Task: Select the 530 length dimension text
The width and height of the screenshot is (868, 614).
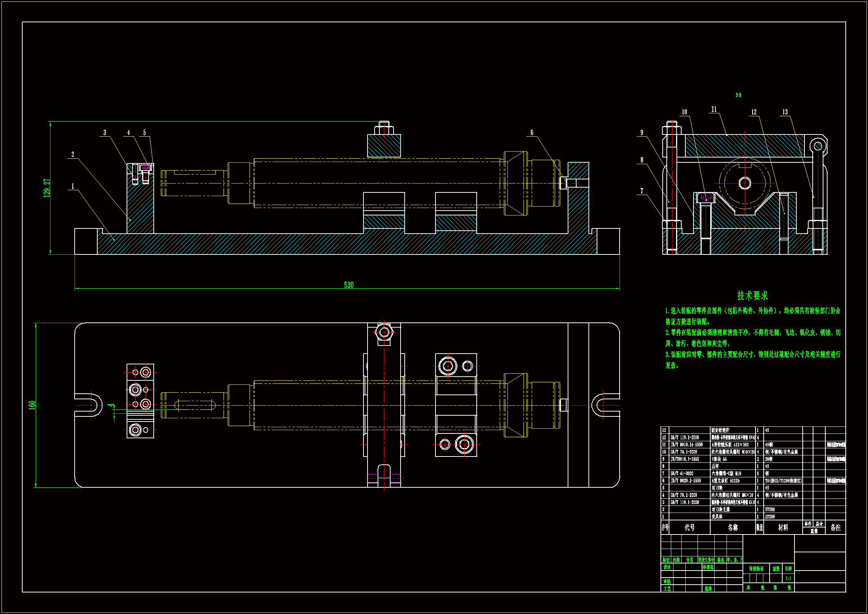Action: point(349,285)
